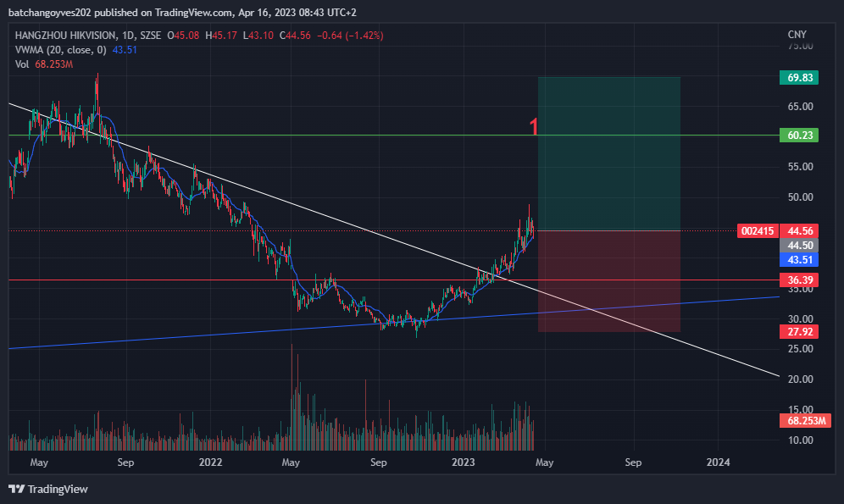Click the TradingView logo at bottom left
The height and width of the screenshot is (504, 844).
[x=48, y=489]
